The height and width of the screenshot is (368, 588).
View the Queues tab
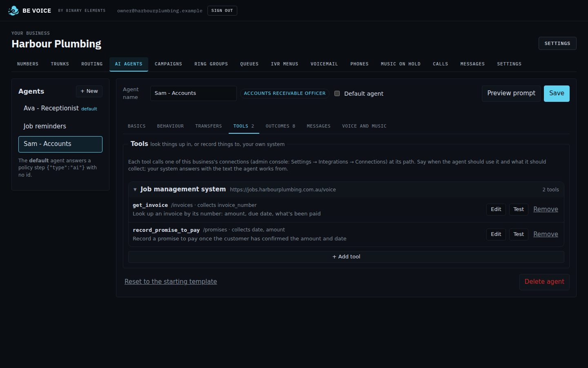[249, 64]
